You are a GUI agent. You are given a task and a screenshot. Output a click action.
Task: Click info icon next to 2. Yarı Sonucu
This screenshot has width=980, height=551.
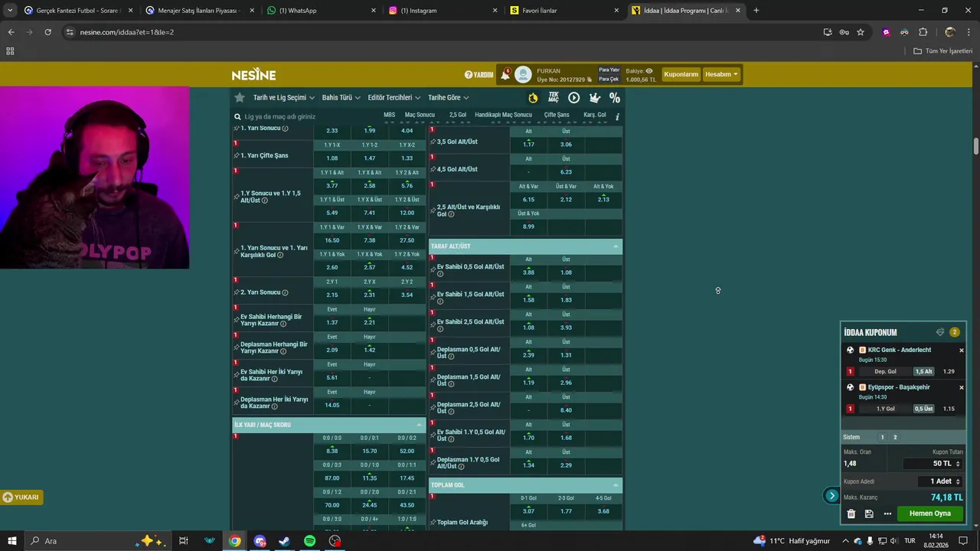[285, 292]
